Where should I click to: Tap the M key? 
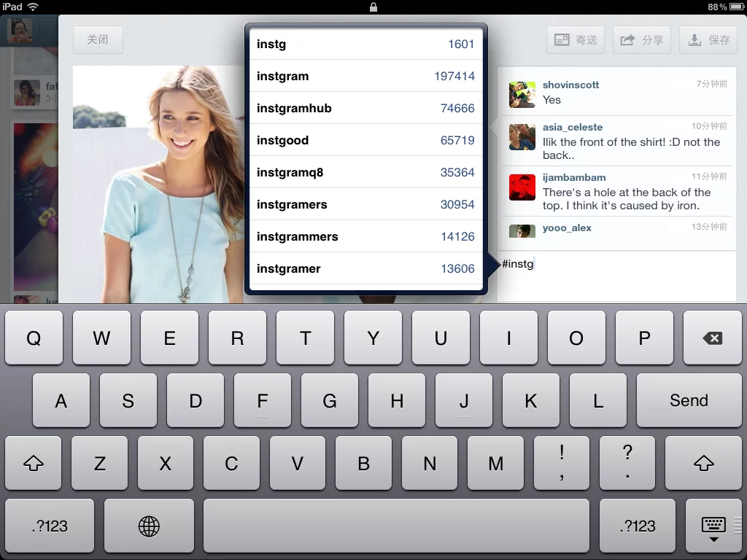click(x=495, y=463)
